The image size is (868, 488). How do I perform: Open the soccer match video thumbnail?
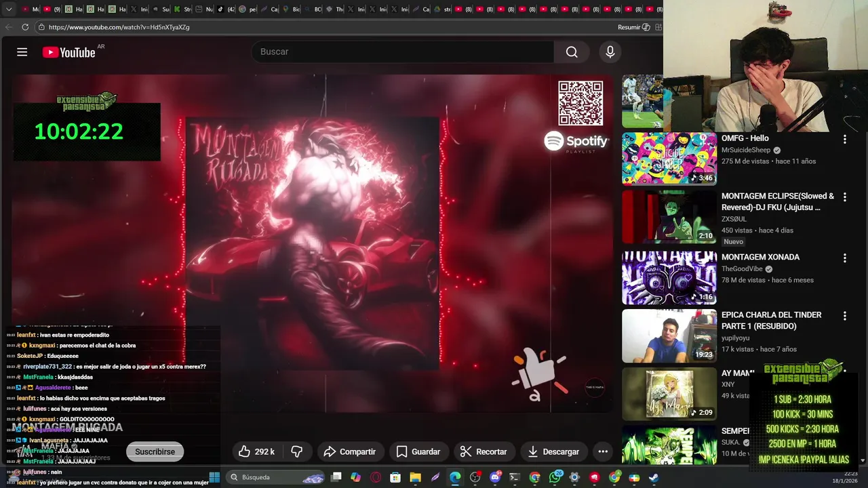click(x=642, y=101)
